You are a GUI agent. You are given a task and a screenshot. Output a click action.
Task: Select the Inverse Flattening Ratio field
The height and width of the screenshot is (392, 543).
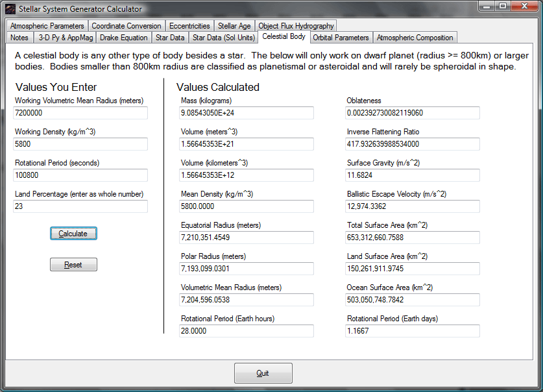(x=413, y=144)
